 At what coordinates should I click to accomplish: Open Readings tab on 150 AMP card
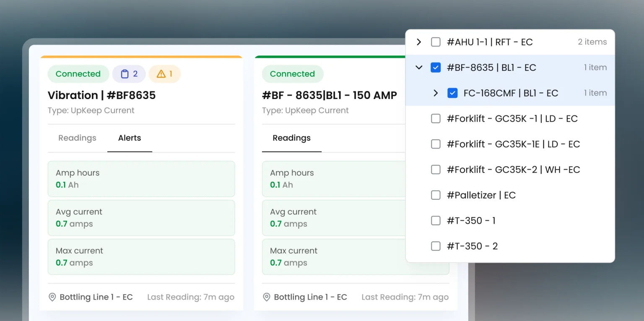pos(292,138)
